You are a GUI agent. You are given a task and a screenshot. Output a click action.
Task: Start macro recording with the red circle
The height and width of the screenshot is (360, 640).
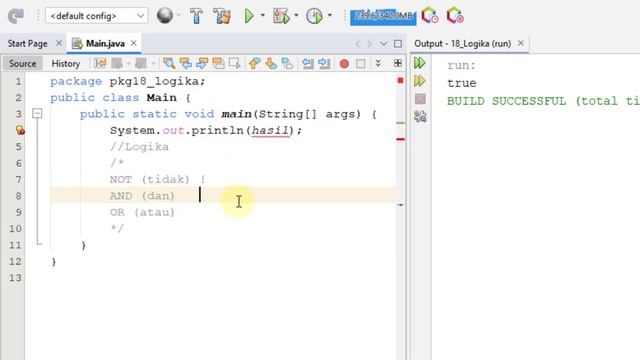pyautogui.click(x=344, y=64)
